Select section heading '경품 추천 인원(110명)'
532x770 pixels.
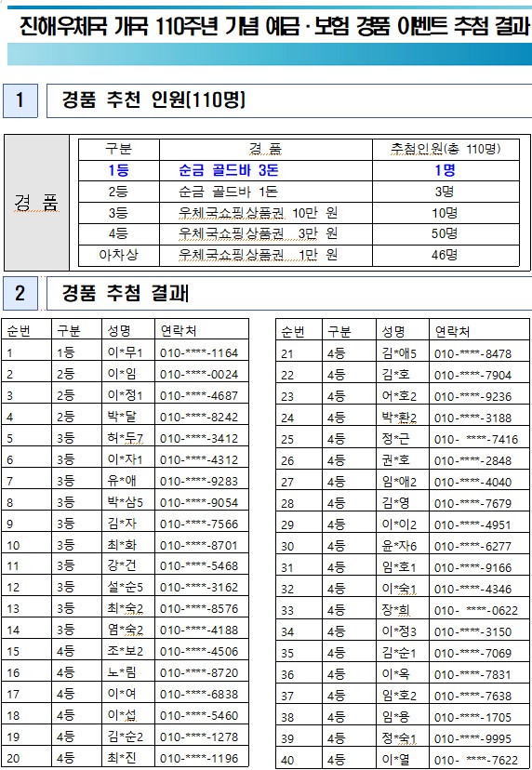tap(153, 100)
